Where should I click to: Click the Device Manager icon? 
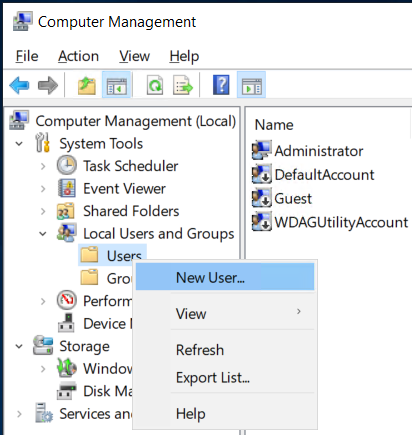tap(66, 323)
